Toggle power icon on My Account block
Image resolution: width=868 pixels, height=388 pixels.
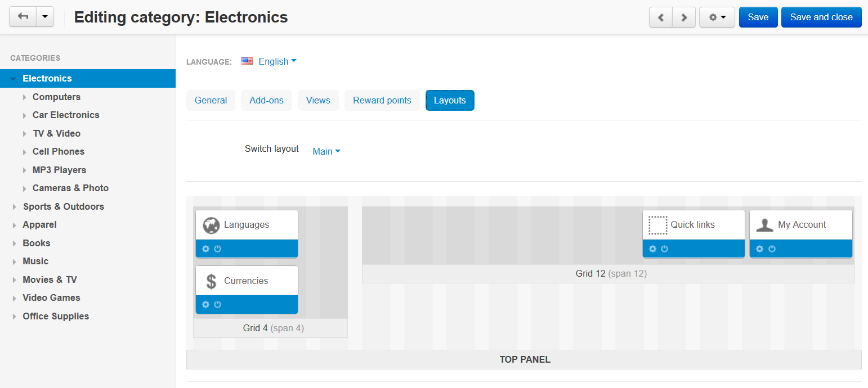coord(772,249)
